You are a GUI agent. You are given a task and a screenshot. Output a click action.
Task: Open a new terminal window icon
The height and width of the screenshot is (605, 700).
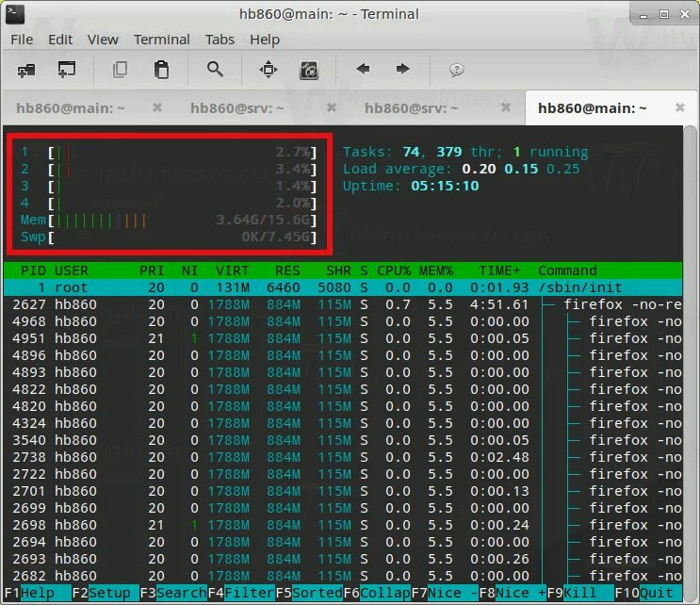tap(67, 70)
